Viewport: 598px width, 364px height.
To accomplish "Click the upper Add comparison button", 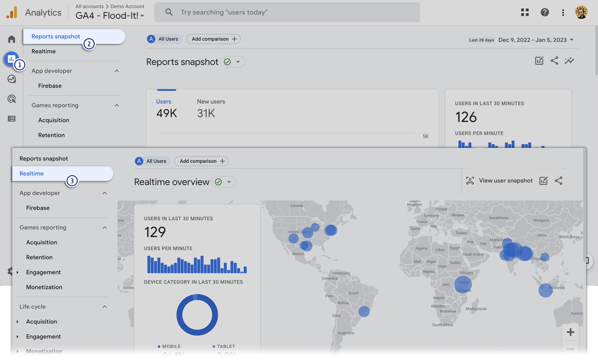I will [213, 39].
